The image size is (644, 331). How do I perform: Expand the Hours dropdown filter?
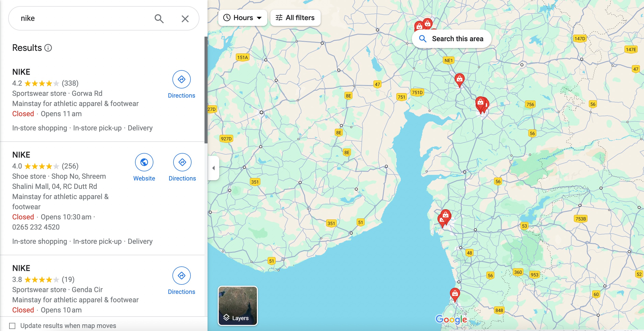point(242,18)
